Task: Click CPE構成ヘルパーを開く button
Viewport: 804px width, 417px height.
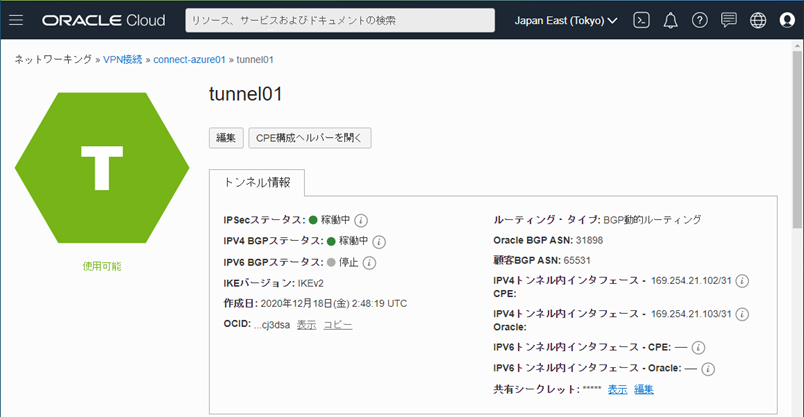Action: tap(310, 138)
